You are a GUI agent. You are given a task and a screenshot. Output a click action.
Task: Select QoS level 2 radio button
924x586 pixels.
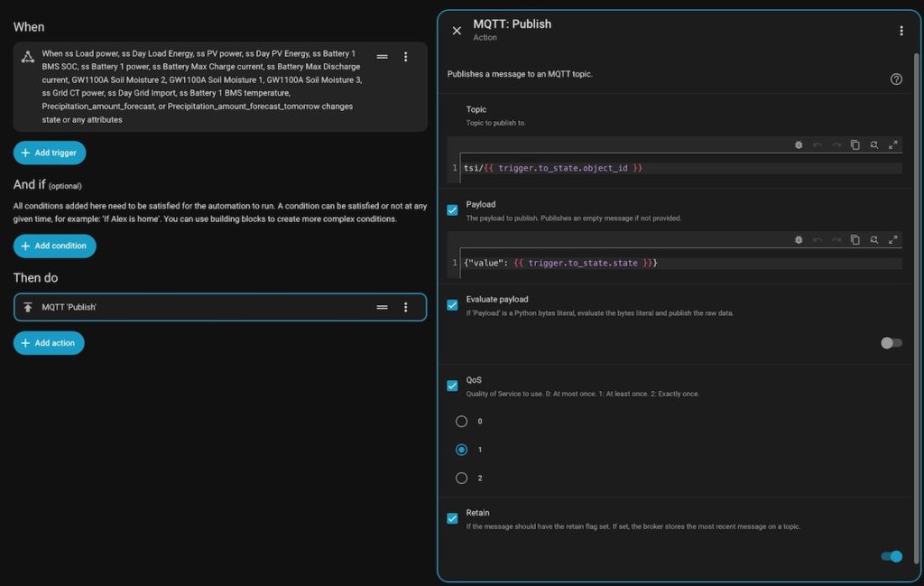pyautogui.click(x=462, y=478)
